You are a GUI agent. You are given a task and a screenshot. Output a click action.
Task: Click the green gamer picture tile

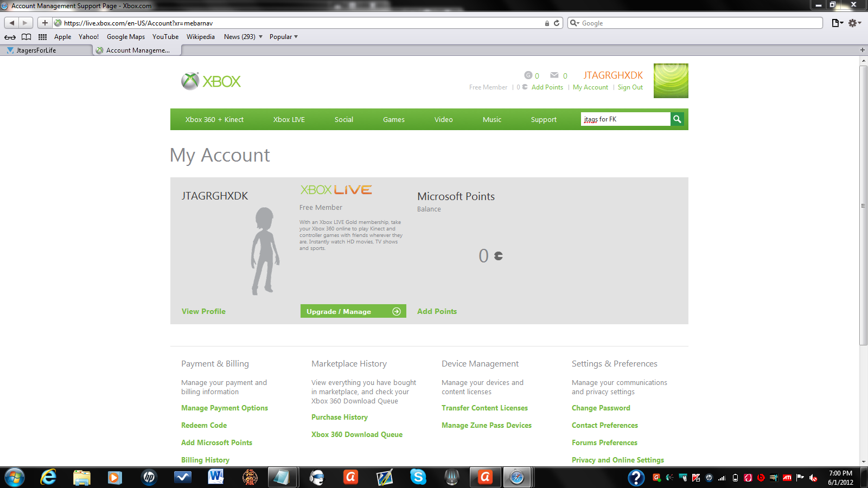(671, 81)
